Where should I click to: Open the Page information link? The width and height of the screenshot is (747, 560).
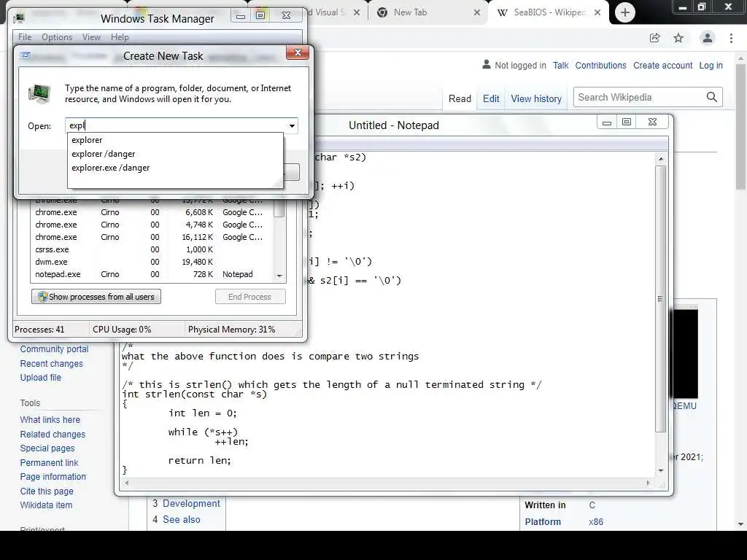click(x=53, y=477)
